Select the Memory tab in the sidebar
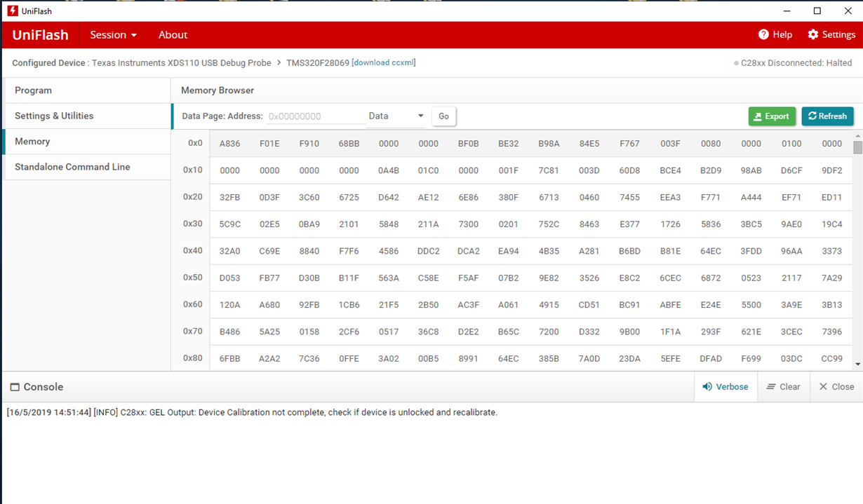The width and height of the screenshot is (863, 504). coord(87,142)
